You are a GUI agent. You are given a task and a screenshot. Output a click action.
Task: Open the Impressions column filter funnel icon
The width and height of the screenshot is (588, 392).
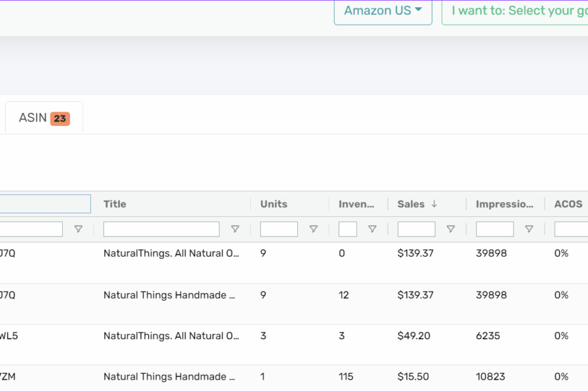click(529, 229)
